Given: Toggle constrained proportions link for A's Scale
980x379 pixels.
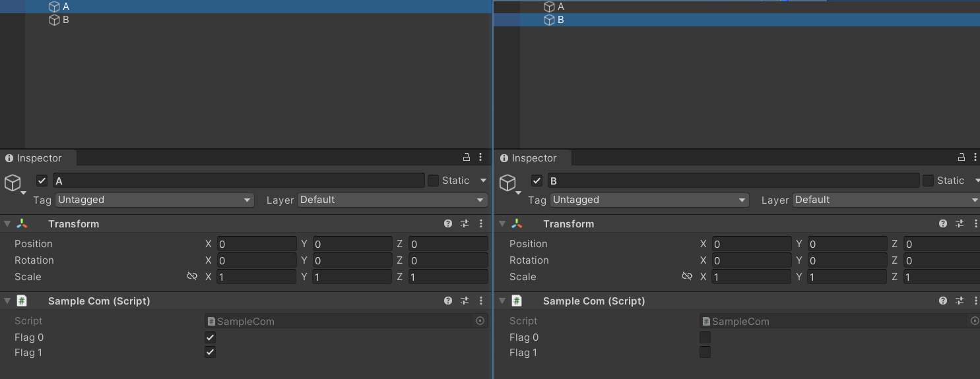Looking at the screenshot, I should (192, 276).
